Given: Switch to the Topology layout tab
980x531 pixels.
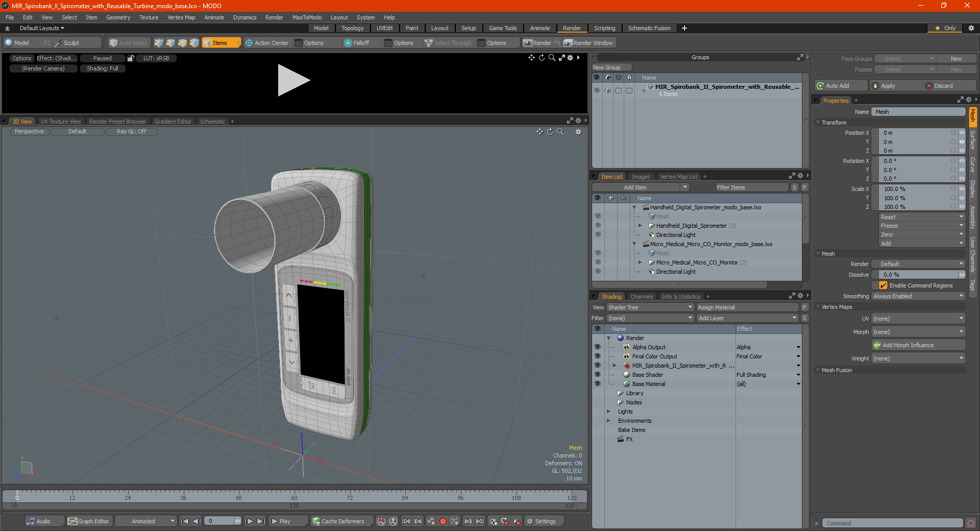Looking at the screenshot, I should (x=353, y=28).
